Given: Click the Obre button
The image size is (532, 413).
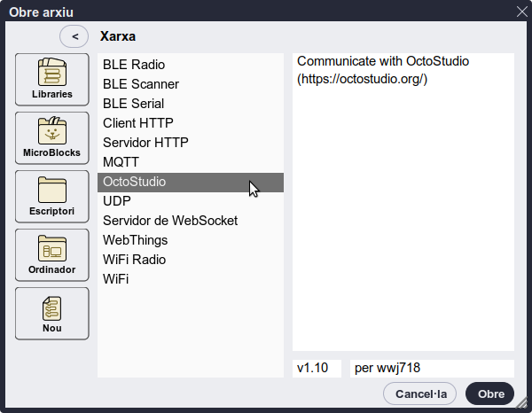Looking at the screenshot, I should [x=490, y=394].
